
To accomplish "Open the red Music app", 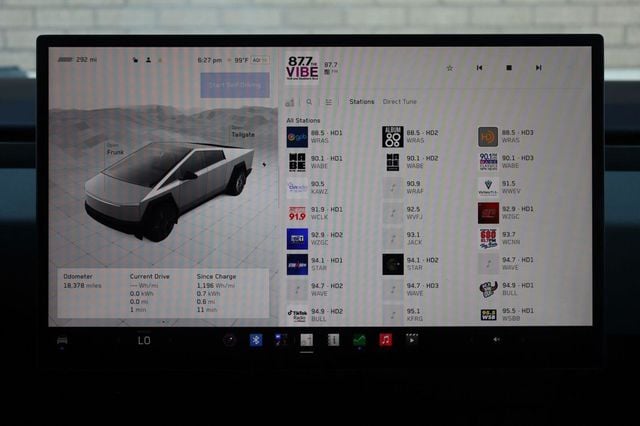I will click(386, 340).
